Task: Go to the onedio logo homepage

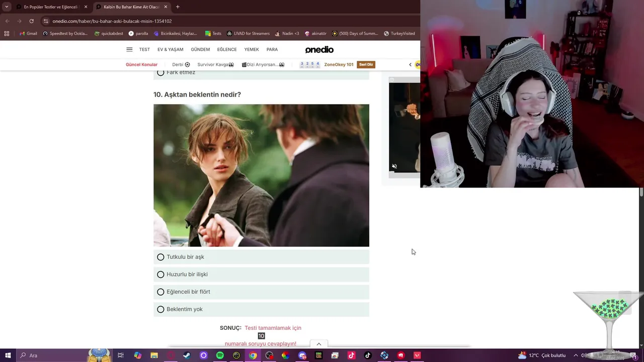Action: (x=319, y=49)
